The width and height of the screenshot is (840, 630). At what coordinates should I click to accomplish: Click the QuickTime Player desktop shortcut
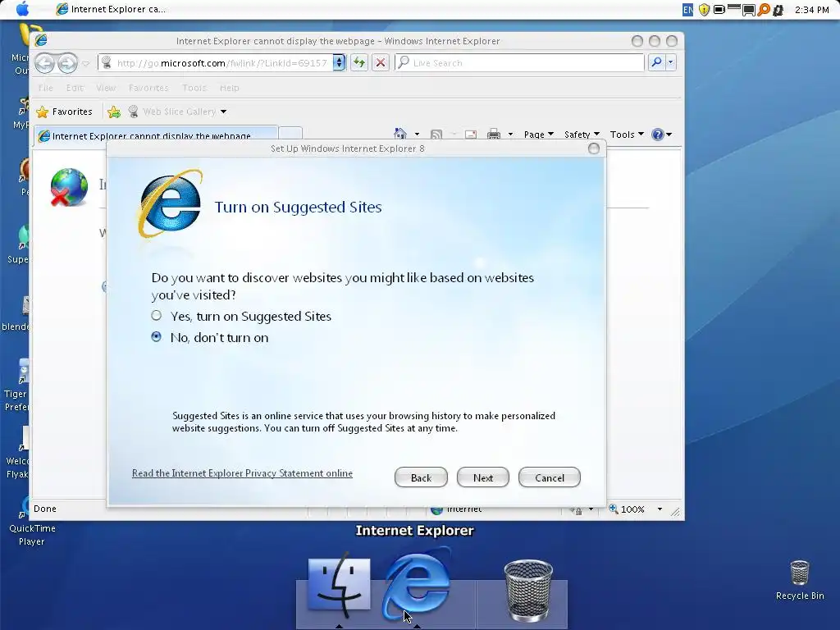pos(30,521)
